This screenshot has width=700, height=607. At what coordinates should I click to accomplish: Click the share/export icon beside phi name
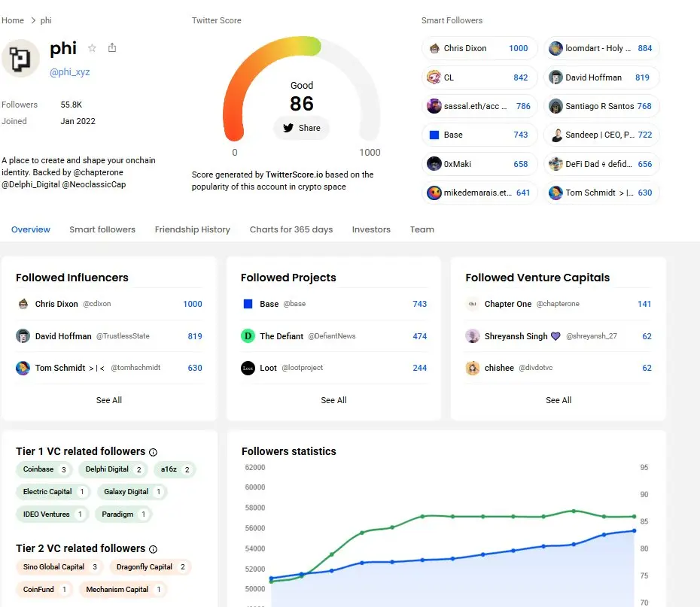(x=112, y=47)
